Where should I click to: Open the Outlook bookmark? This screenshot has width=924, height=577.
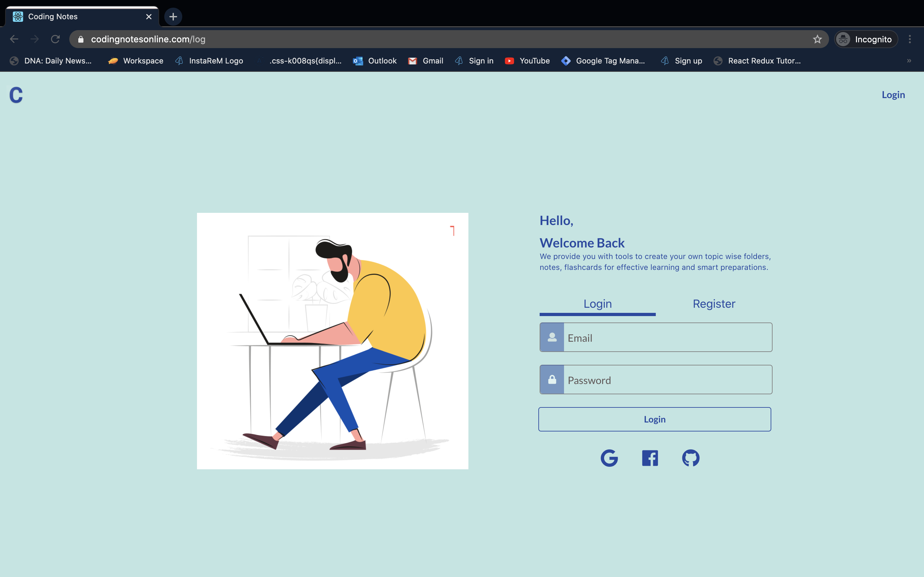click(x=375, y=61)
